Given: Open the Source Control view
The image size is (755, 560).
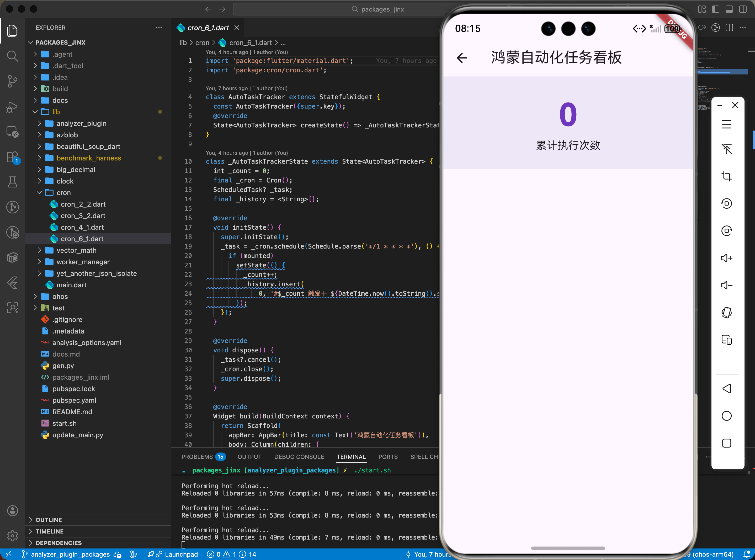Looking at the screenshot, I should coord(13,81).
